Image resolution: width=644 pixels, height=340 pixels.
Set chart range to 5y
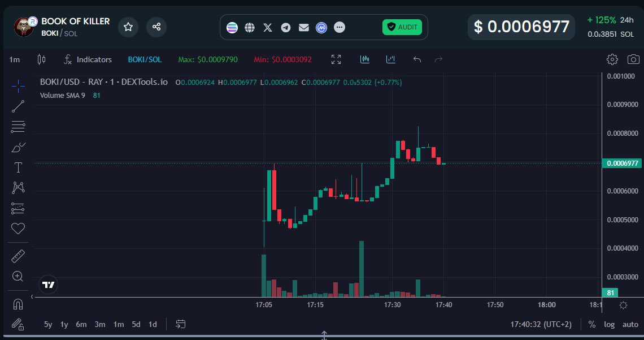pyautogui.click(x=48, y=324)
